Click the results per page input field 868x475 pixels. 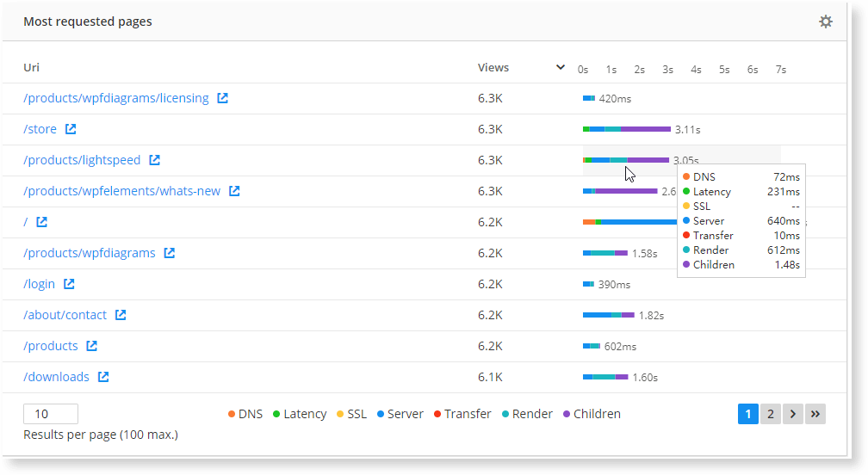pyautogui.click(x=51, y=414)
